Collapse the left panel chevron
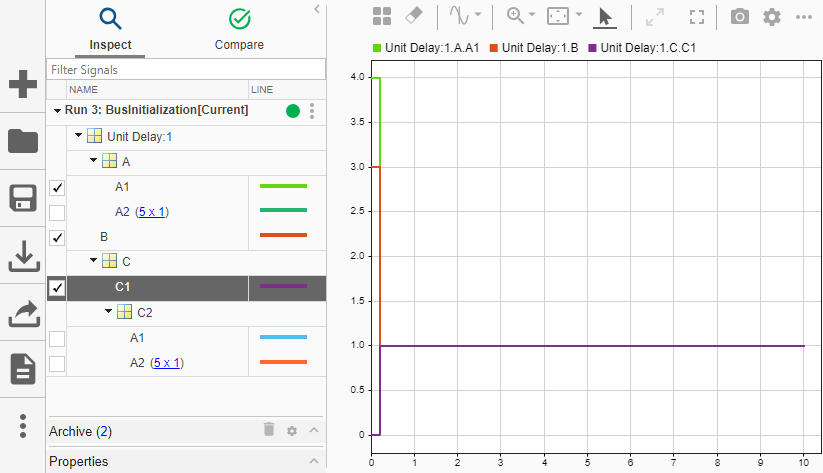 (317, 9)
